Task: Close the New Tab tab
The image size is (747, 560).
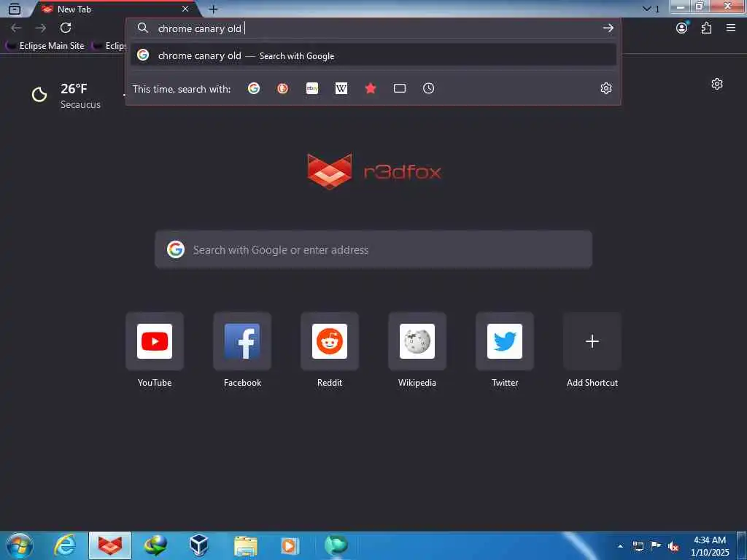Action: pyautogui.click(x=185, y=9)
